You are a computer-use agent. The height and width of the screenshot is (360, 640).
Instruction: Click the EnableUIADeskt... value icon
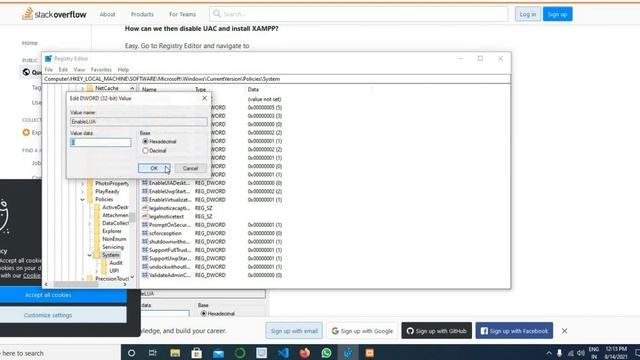point(144,183)
